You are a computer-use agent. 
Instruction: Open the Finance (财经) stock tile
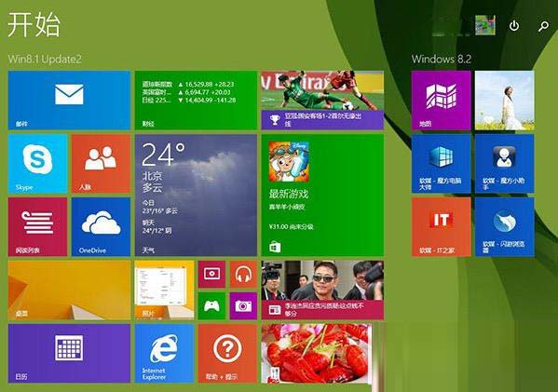click(196, 100)
